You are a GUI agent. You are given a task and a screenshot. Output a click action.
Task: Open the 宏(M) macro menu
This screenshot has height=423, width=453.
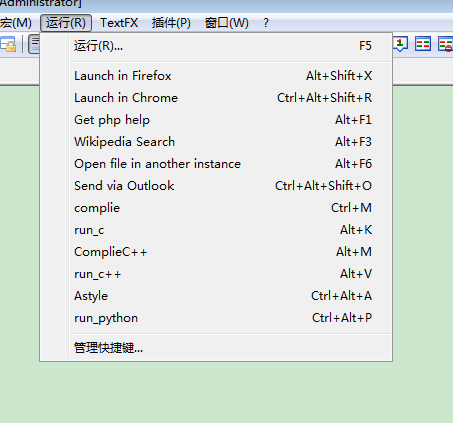pyautogui.click(x=16, y=23)
